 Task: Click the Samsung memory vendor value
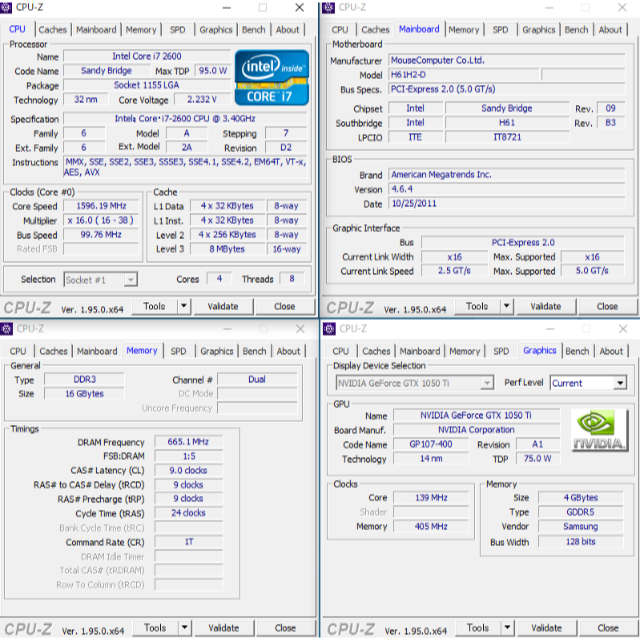pyautogui.click(x=580, y=527)
